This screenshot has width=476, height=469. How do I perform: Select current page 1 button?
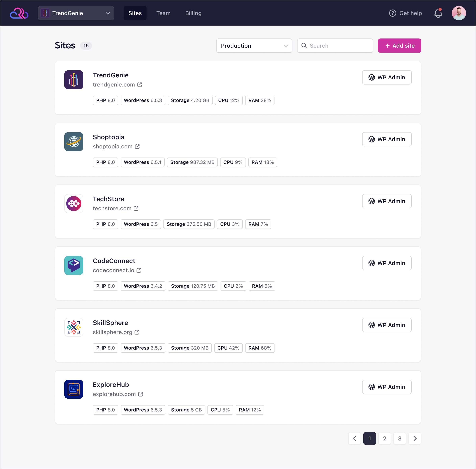point(369,438)
